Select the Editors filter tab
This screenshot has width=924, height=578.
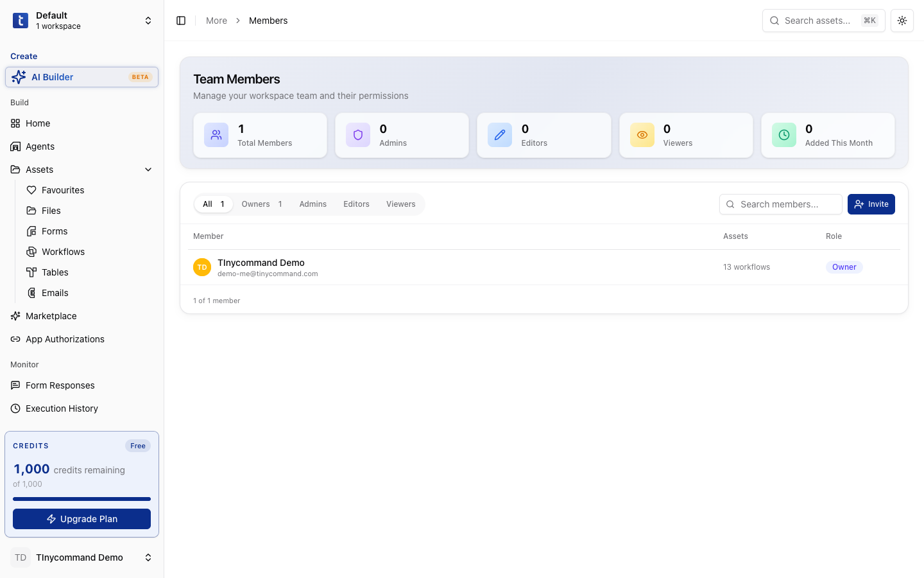pyautogui.click(x=356, y=204)
